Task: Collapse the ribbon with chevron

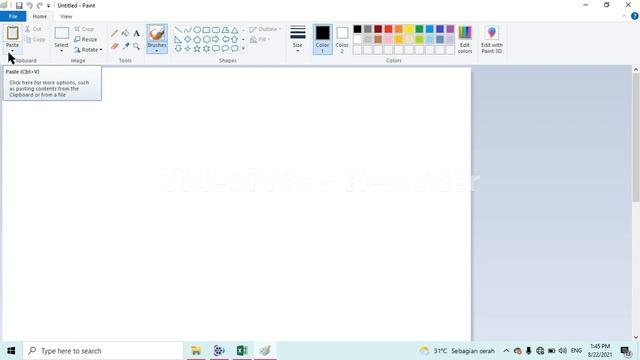Action: click(x=624, y=16)
